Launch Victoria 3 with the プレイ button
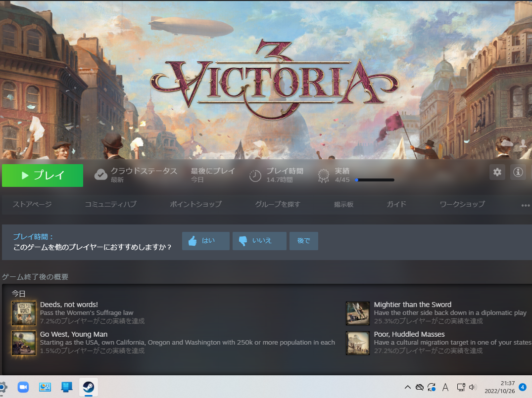The width and height of the screenshot is (532, 398). [42, 175]
